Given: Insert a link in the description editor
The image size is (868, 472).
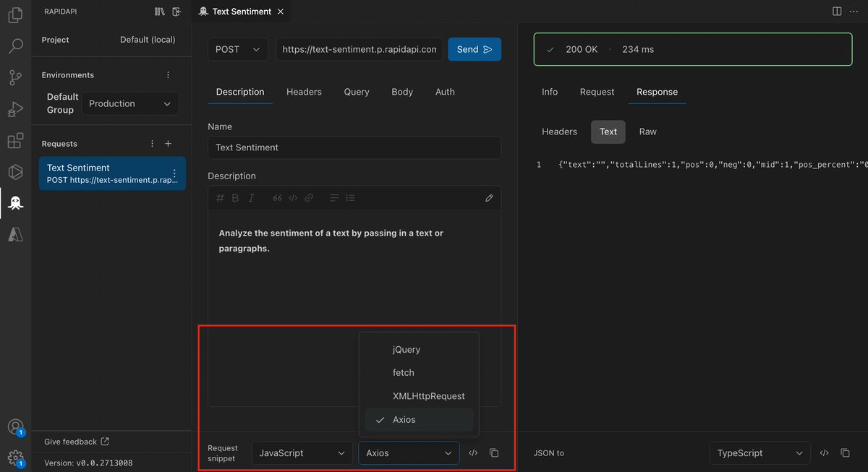Looking at the screenshot, I should pyautogui.click(x=310, y=197).
